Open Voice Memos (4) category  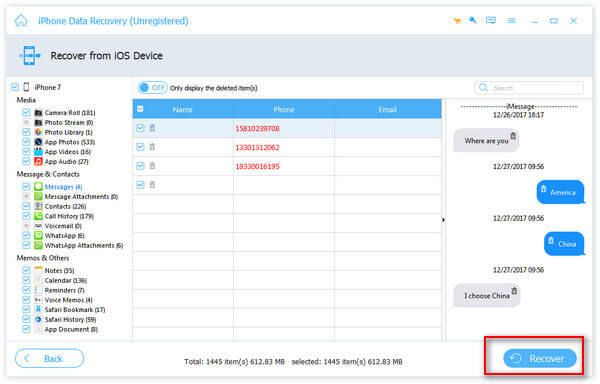(68, 300)
